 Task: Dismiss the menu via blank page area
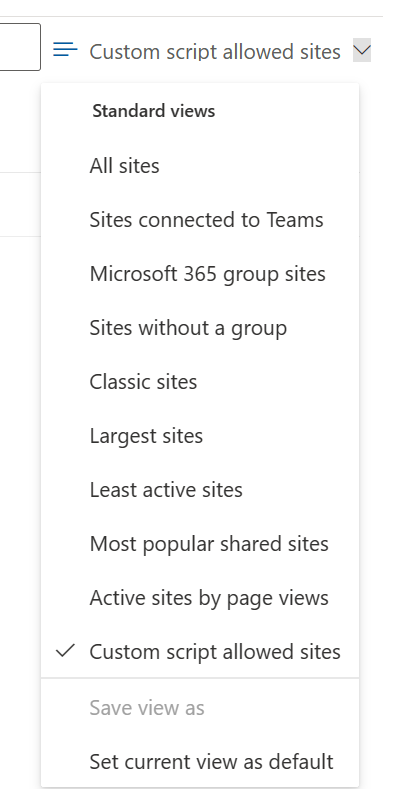pos(20,453)
